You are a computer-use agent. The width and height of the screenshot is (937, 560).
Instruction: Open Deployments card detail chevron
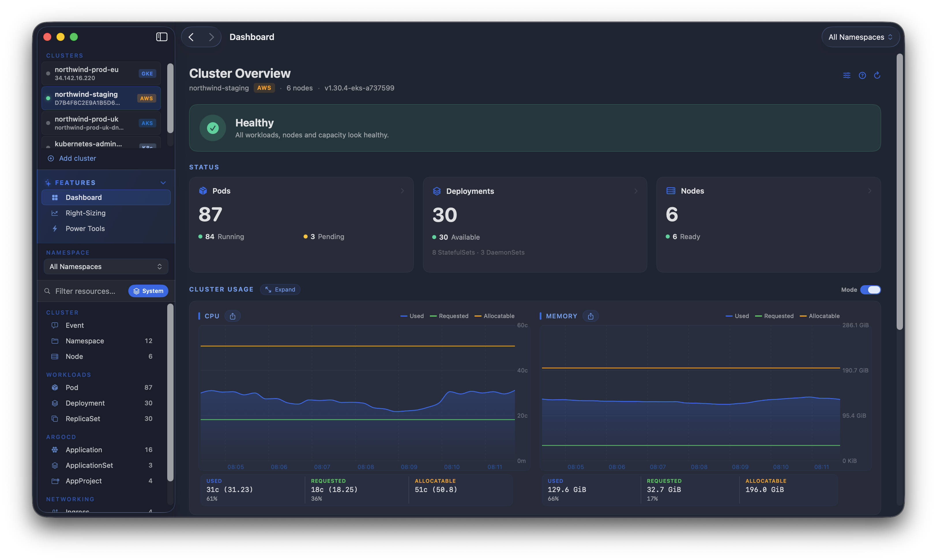pyautogui.click(x=636, y=191)
